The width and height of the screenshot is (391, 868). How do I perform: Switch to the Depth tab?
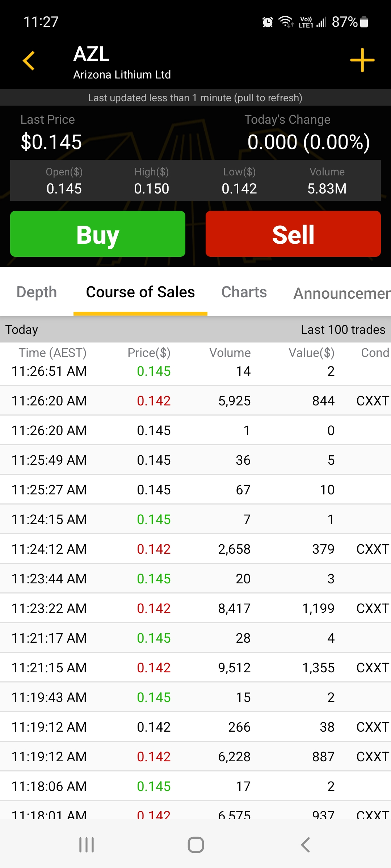click(x=37, y=292)
